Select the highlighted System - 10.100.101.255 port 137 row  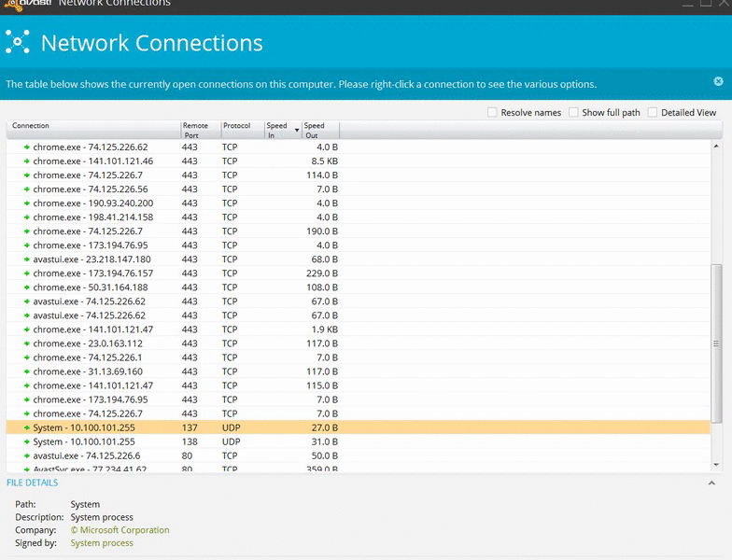pos(359,427)
